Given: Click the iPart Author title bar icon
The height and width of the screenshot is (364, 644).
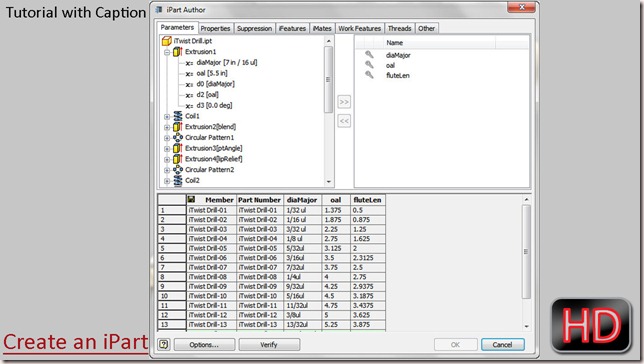Looking at the screenshot, I should click(159, 9).
